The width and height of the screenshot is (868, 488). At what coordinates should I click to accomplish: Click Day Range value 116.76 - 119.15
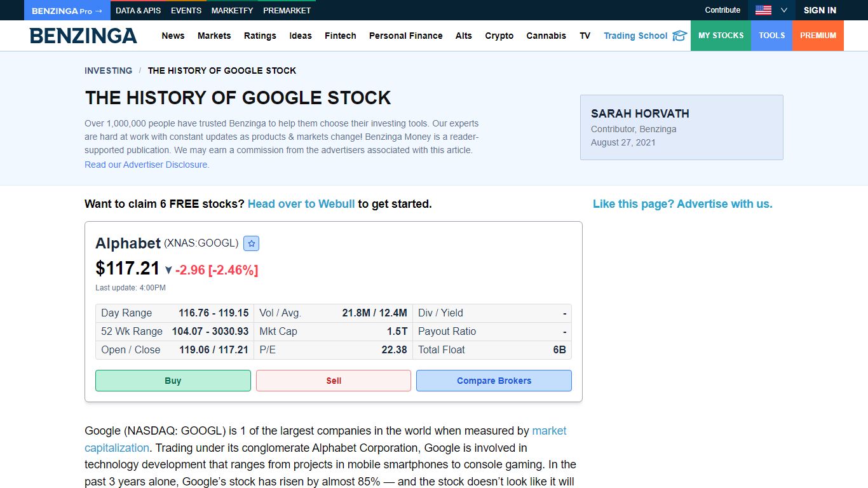pyautogui.click(x=214, y=313)
